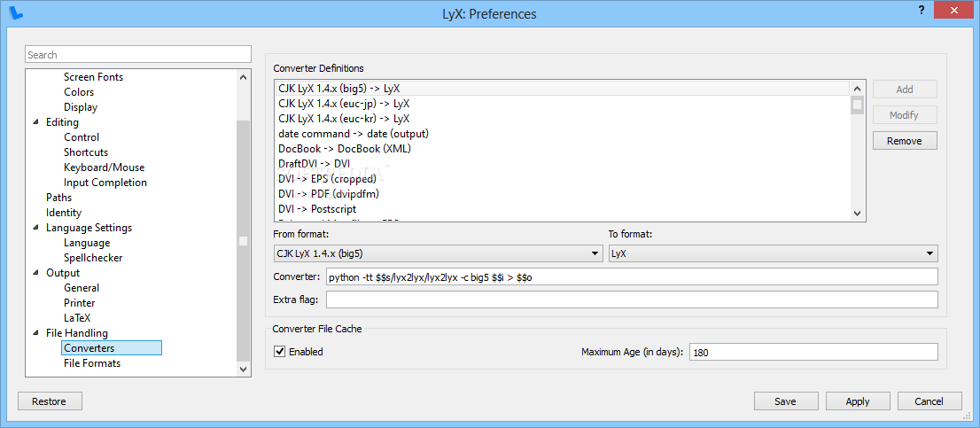Open the Control preferences page

point(82,136)
